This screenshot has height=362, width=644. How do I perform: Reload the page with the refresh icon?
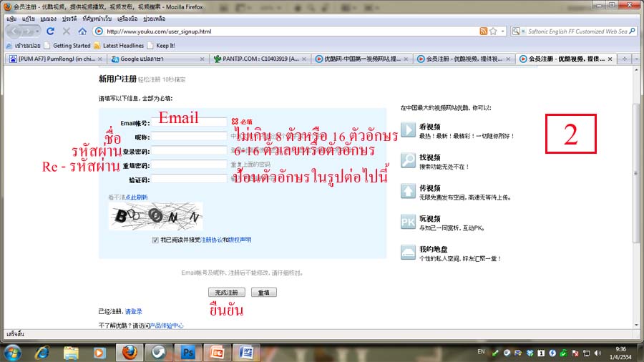51,31
